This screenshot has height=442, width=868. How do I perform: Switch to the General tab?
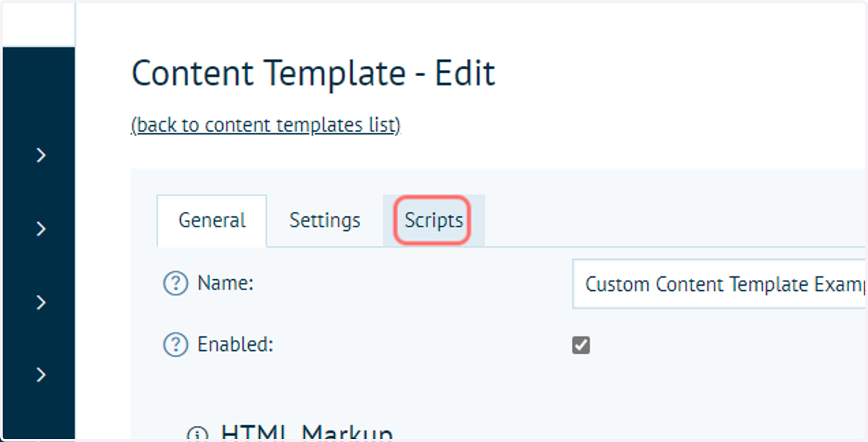pyautogui.click(x=212, y=221)
